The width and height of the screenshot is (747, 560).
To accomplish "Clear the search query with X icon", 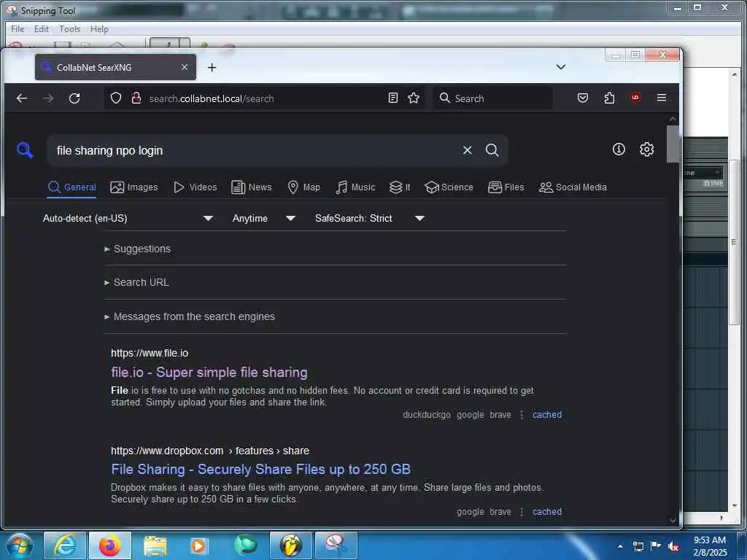I will [468, 150].
